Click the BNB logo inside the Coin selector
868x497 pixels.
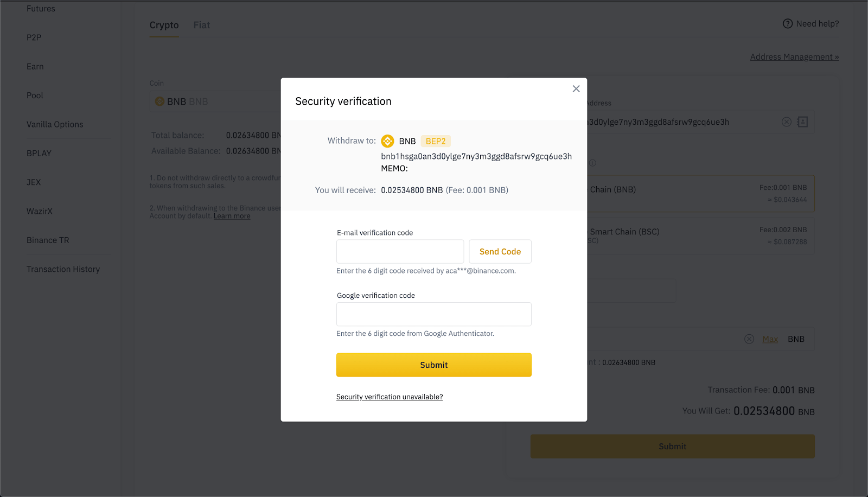point(159,101)
